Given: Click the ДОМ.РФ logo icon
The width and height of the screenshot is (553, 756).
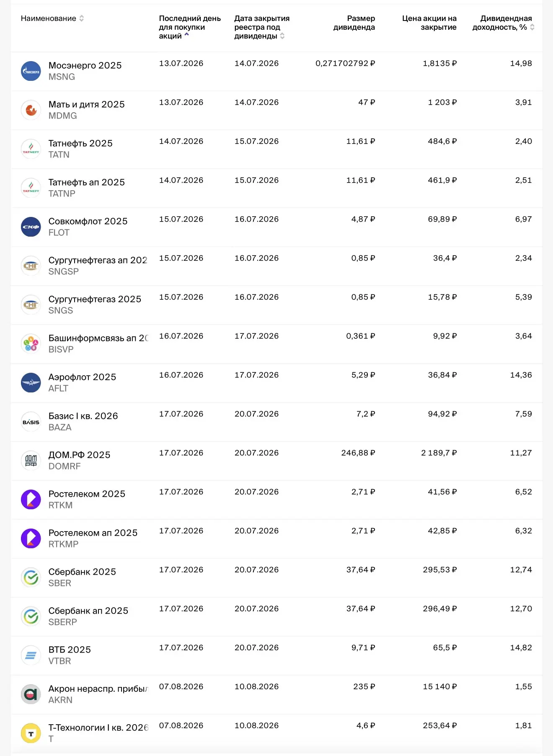Looking at the screenshot, I should pyautogui.click(x=31, y=461).
